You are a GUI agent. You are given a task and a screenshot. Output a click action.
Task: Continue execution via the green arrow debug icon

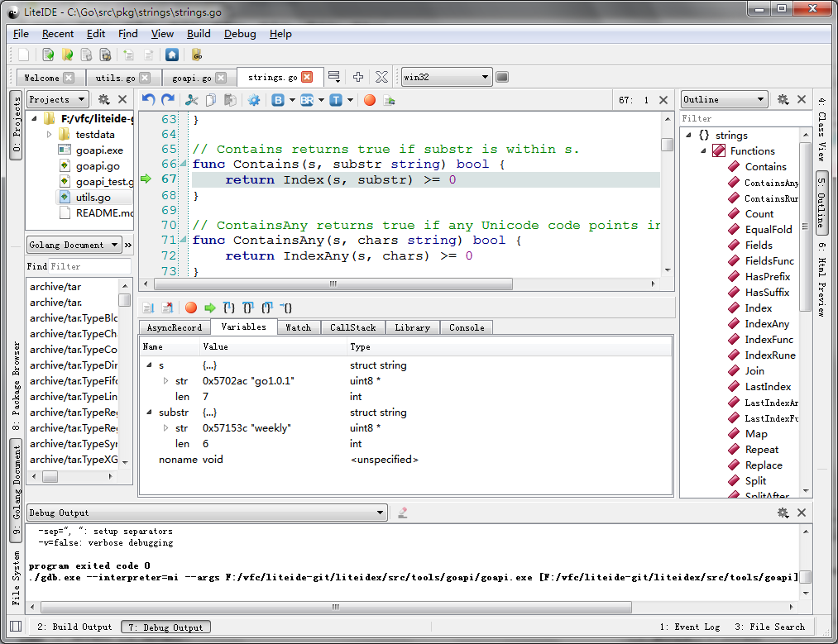[x=209, y=308]
